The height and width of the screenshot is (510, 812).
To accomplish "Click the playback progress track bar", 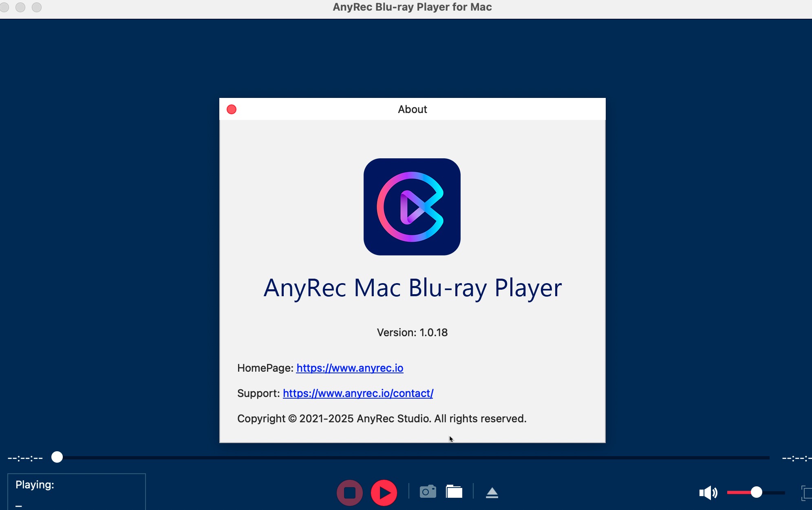I will [x=412, y=457].
